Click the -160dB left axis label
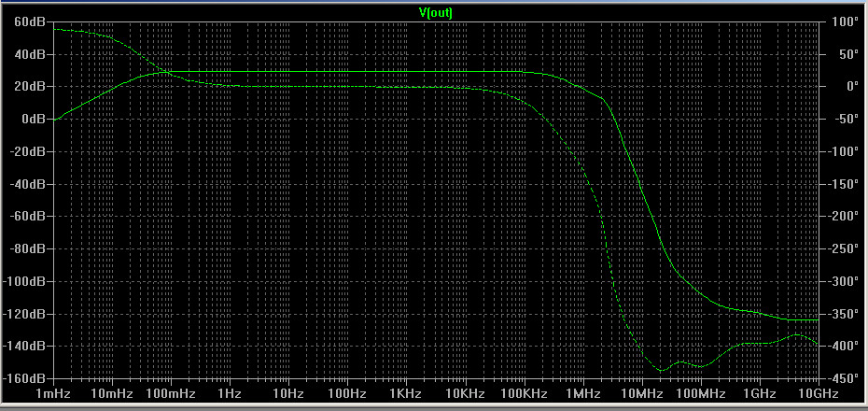The width and height of the screenshot is (868, 411). click(25, 378)
